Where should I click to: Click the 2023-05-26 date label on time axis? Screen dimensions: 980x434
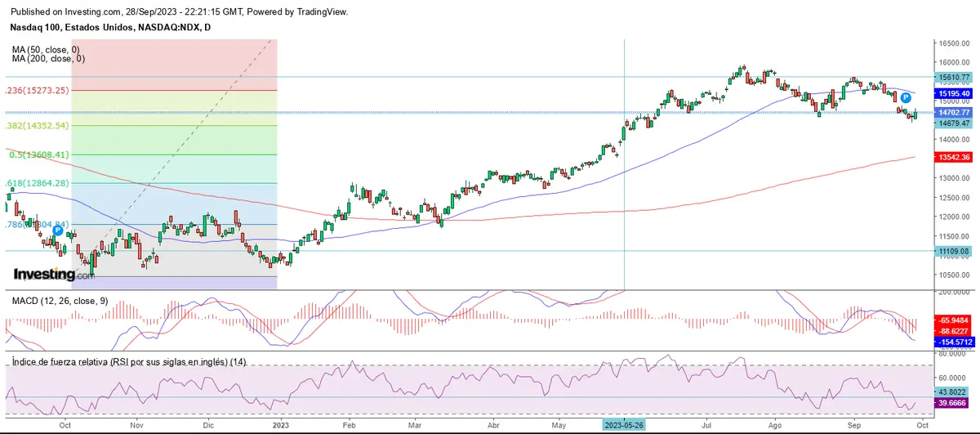[x=624, y=426]
